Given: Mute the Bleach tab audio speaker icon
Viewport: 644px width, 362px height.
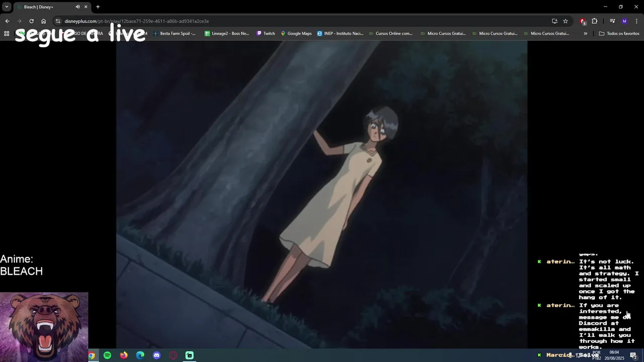Looking at the screenshot, I should point(77,7).
